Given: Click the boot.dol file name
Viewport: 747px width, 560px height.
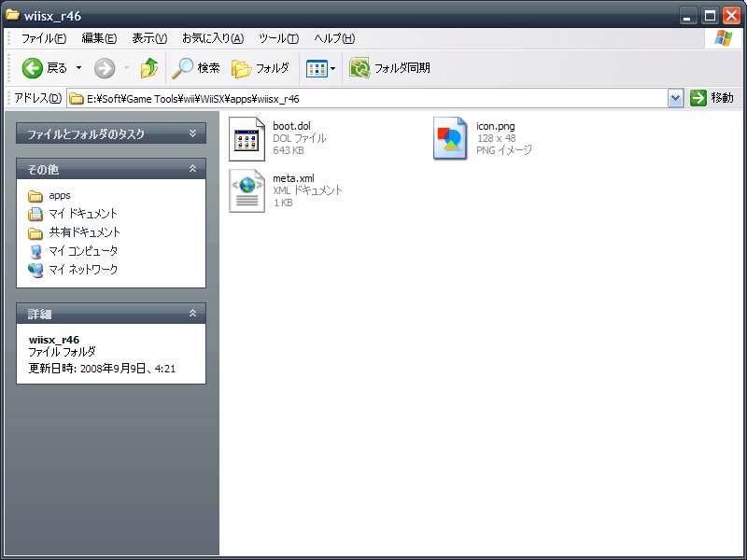Looking at the screenshot, I should (x=291, y=126).
